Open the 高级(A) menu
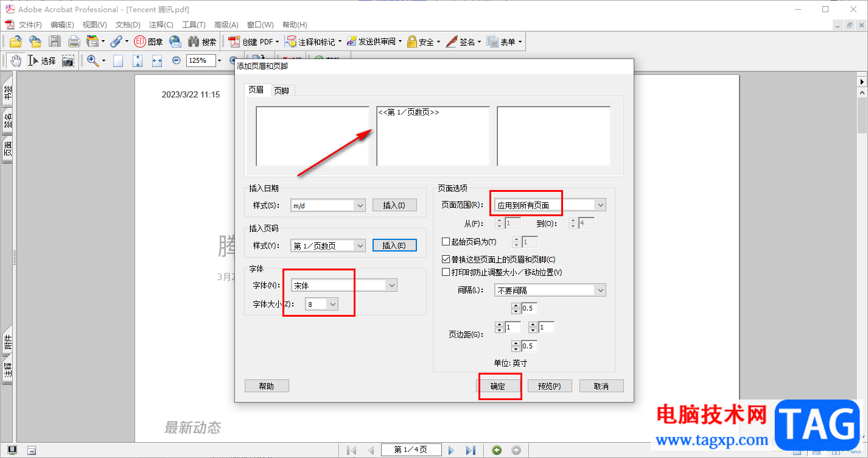The image size is (868, 458). 226,25
